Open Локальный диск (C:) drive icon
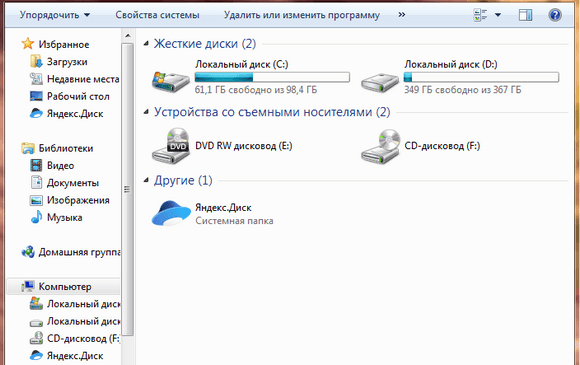 coord(171,81)
